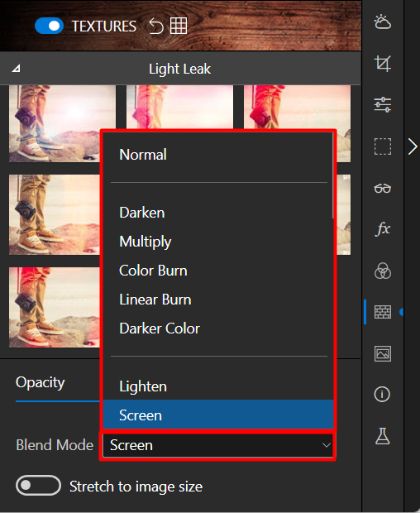Open the glasses preview icon
The height and width of the screenshot is (513, 420).
[x=383, y=188]
